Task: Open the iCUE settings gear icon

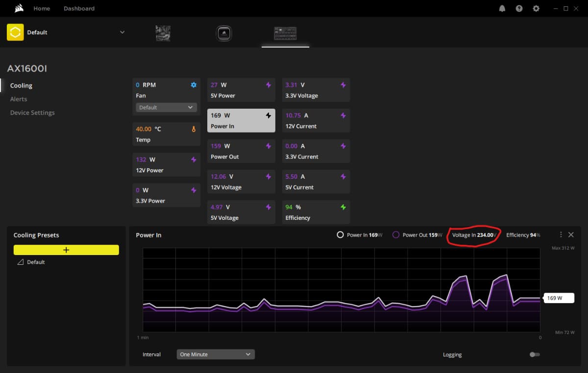Action: pyautogui.click(x=536, y=8)
